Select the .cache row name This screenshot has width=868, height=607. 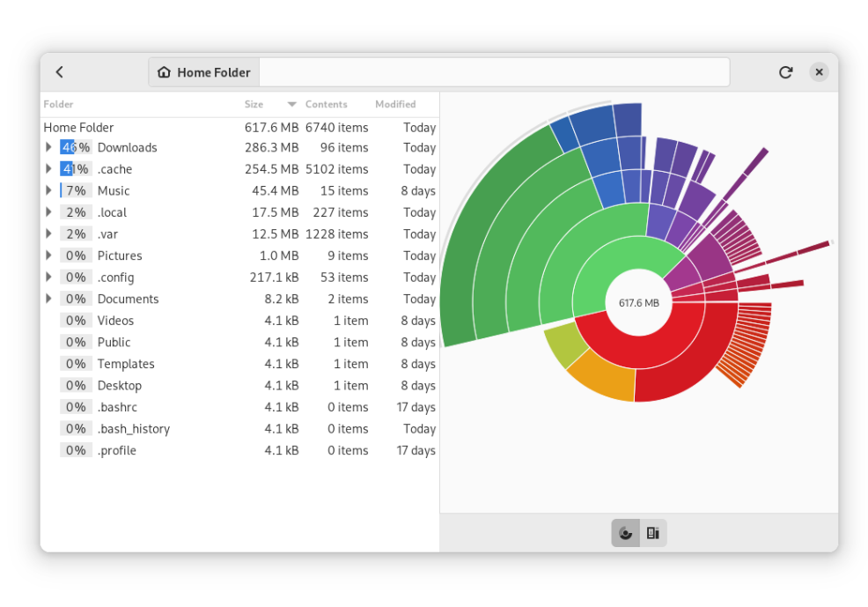click(114, 169)
